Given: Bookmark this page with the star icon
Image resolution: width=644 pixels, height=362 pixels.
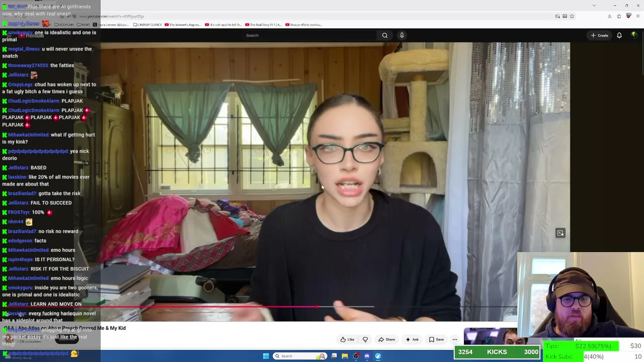Looking at the screenshot, I should tap(572, 16).
